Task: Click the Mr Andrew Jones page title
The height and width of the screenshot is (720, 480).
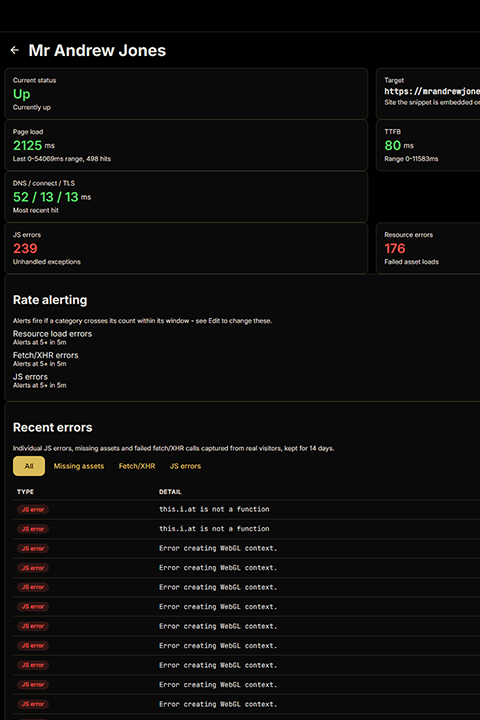Action: (97, 50)
